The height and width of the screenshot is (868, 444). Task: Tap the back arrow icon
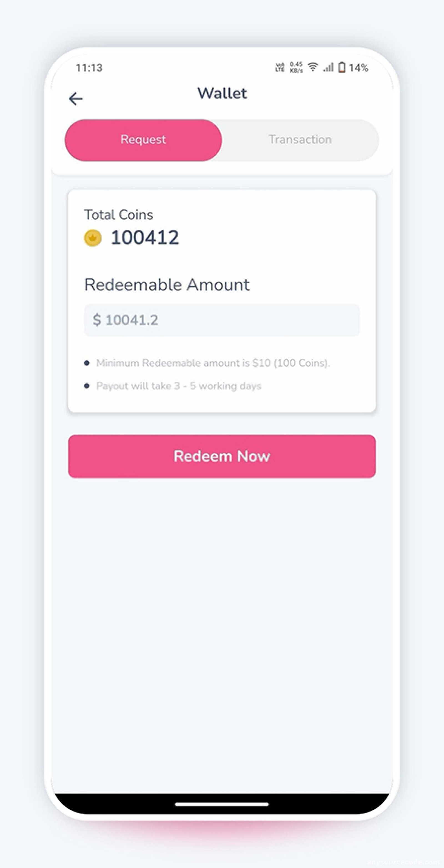click(75, 98)
